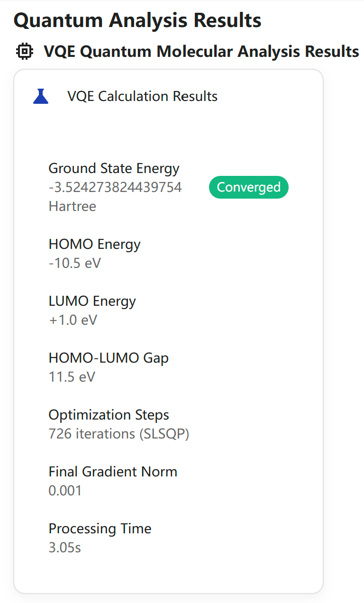Click the 726 iterations (SLSQP) text
This screenshot has height=603, width=364.
(x=118, y=434)
